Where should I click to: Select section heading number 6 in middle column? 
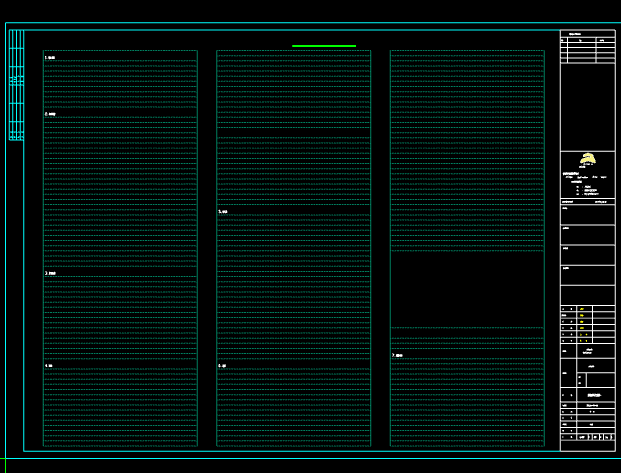pyautogui.click(x=222, y=366)
